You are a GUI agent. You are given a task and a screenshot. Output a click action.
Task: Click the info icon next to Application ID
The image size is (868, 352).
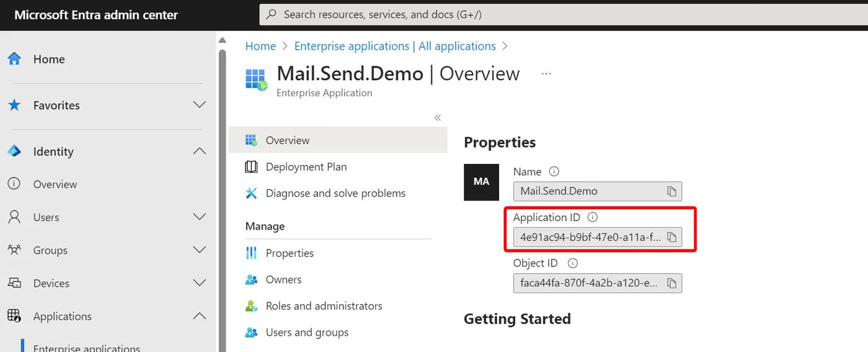pyautogui.click(x=592, y=217)
